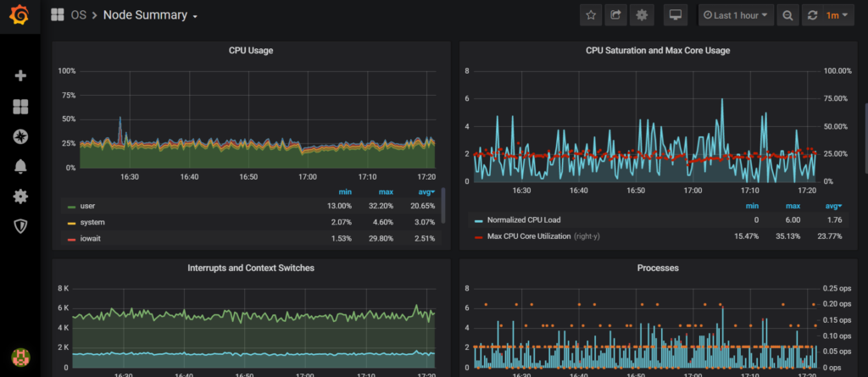868x377 pixels.
Task: Open dashboard settings gear in top bar
Action: (x=642, y=15)
